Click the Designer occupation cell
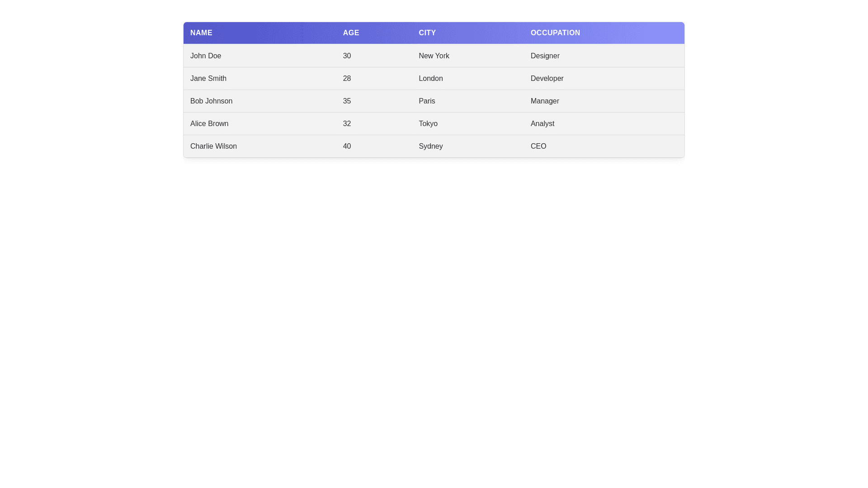Viewport: 868px width, 488px height. click(545, 56)
